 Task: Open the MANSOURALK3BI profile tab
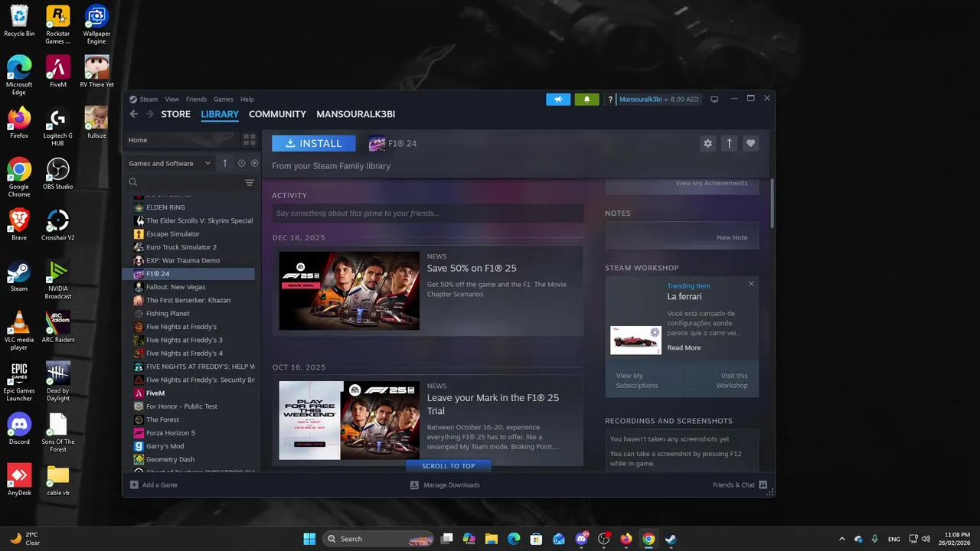point(356,114)
